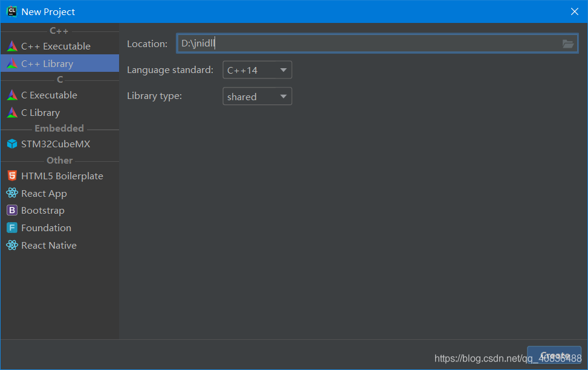Pick the STM32CubeMX embedded project

click(60, 144)
